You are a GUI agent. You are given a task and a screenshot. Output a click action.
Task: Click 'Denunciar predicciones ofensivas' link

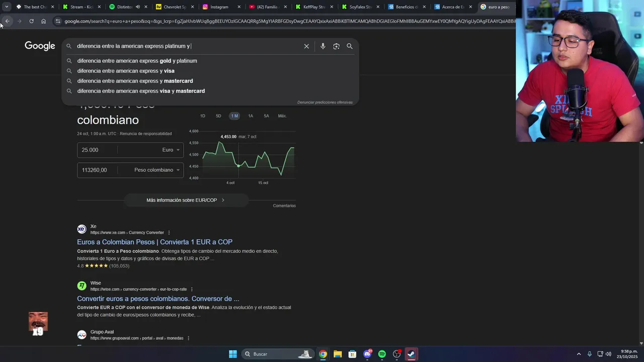325,103
